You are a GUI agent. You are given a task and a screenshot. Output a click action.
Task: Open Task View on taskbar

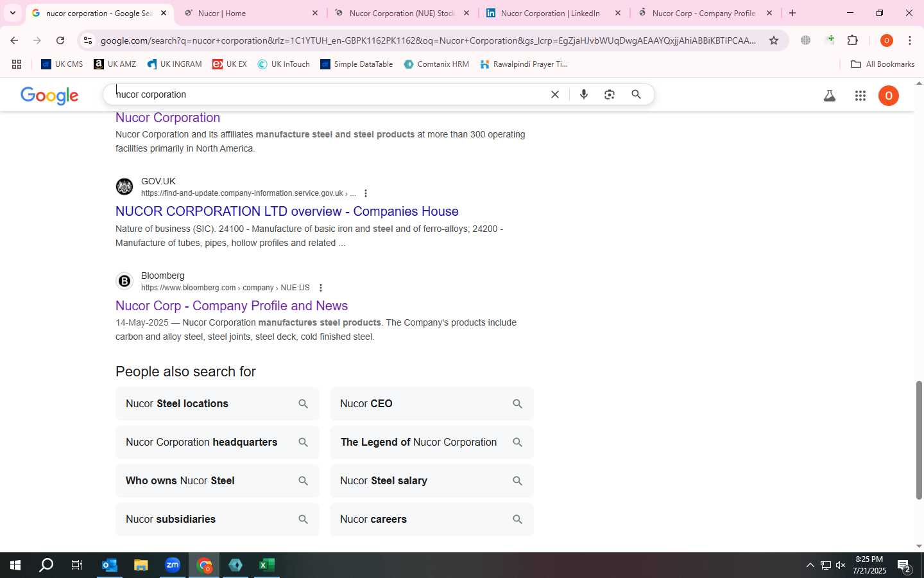[77, 565]
